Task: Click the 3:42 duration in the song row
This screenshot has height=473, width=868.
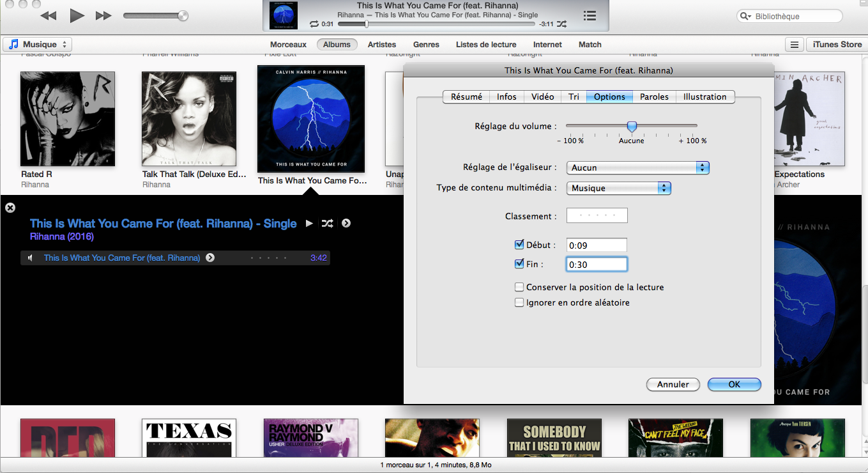Action: [319, 258]
